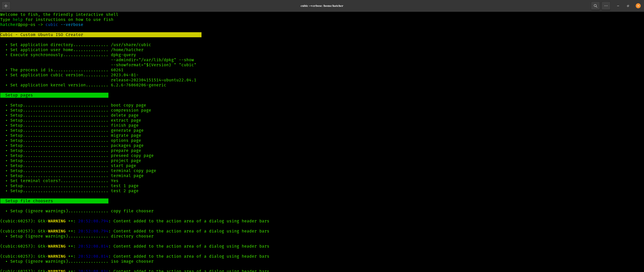This screenshot has height=272, width=644.
Task: Select the kernel version 6.2.6-76060206-generic line
Action: click(x=83, y=85)
